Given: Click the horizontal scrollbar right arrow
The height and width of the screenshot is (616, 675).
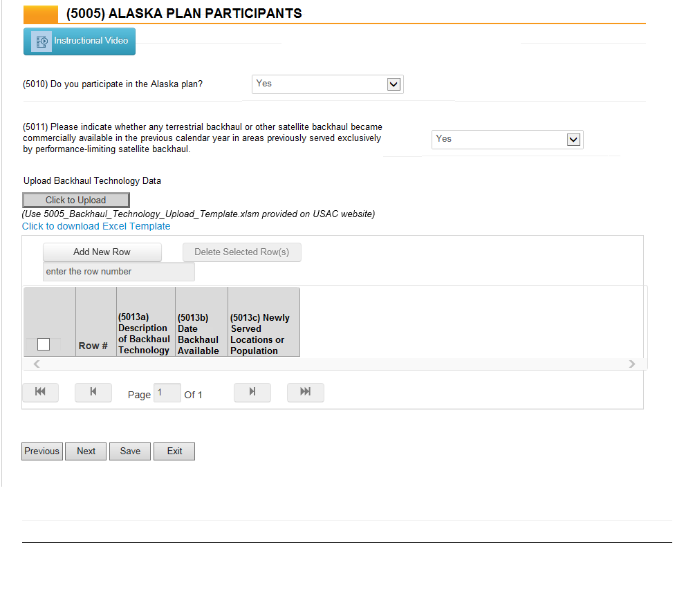Looking at the screenshot, I should [632, 364].
